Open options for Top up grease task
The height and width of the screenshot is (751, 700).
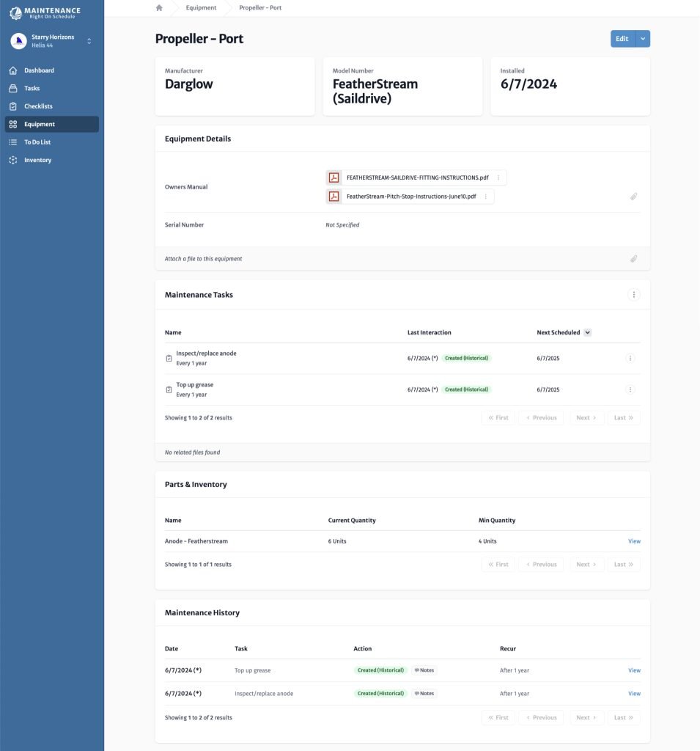pos(630,390)
